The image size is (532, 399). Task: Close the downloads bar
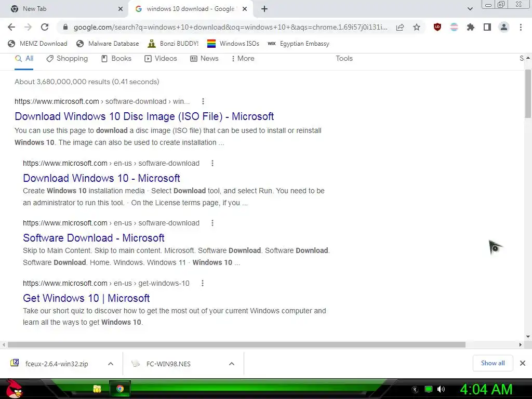[x=523, y=363]
